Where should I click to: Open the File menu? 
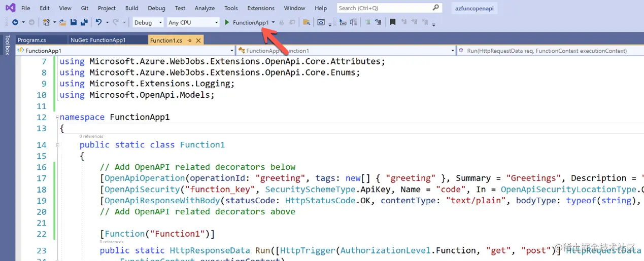[x=25, y=8]
